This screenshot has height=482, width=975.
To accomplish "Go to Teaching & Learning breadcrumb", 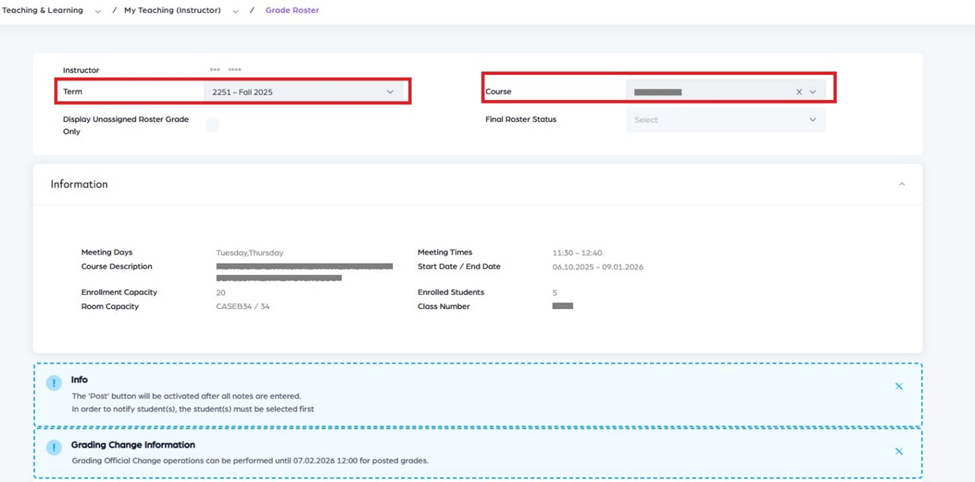I will coord(46,10).
